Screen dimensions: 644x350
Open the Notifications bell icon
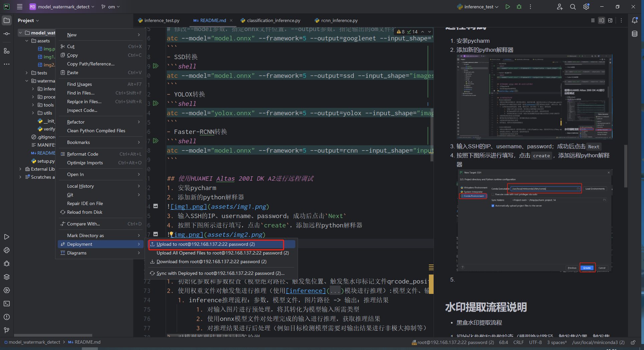click(x=635, y=20)
